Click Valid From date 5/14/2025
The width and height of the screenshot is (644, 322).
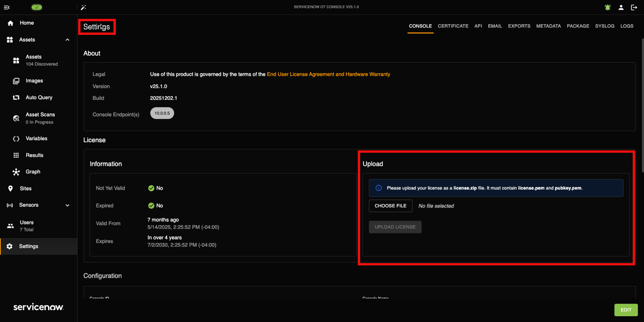pyautogui.click(x=183, y=227)
